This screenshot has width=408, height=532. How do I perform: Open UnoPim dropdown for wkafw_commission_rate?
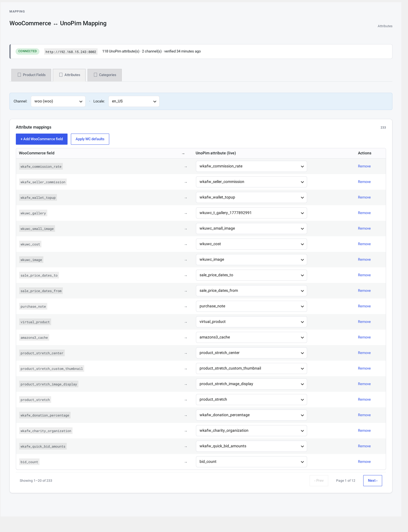point(251,166)
